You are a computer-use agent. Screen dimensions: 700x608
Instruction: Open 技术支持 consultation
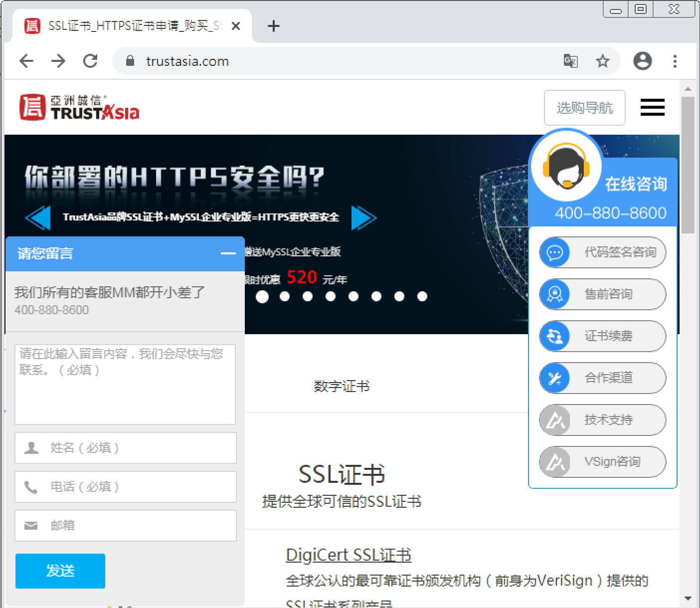click(603, 420)
